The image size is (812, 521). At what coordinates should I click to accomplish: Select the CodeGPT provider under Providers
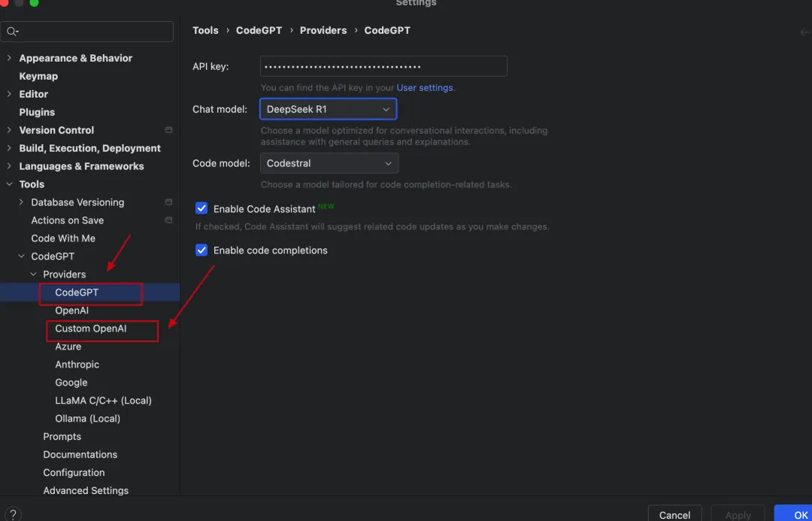tap(77, 292)
